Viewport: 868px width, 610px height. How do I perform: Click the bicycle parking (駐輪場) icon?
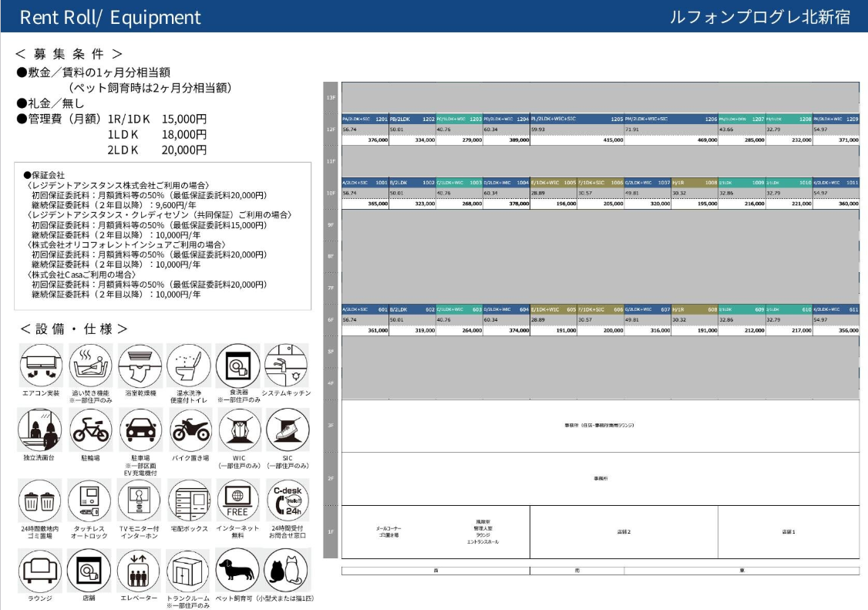click(x=91, y=430)
